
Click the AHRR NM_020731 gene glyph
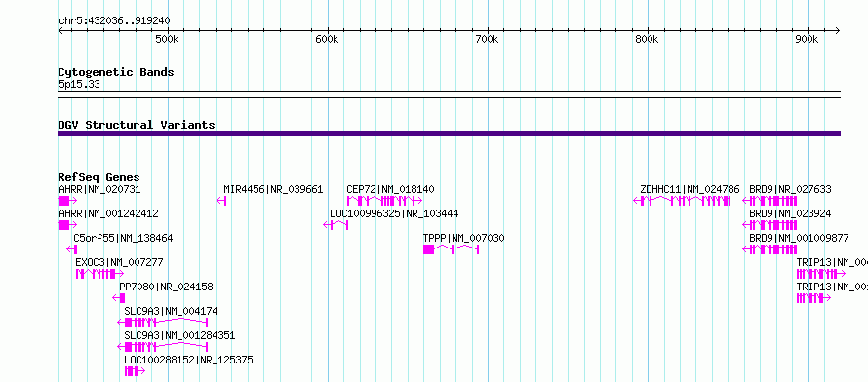coord(67,201)
